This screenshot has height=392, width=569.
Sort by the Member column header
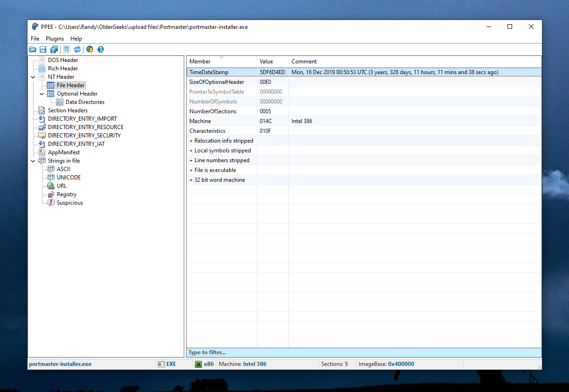point(222,62)
